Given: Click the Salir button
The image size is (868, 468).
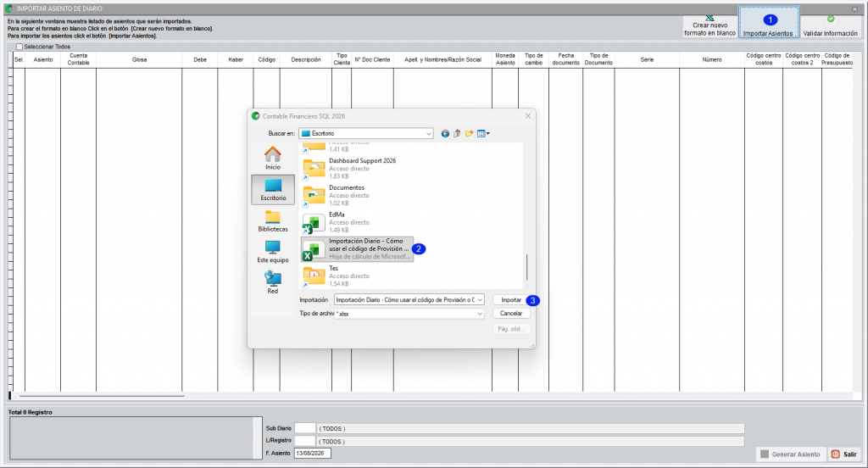Looking at the screenshot, I should tap(844, 454).
